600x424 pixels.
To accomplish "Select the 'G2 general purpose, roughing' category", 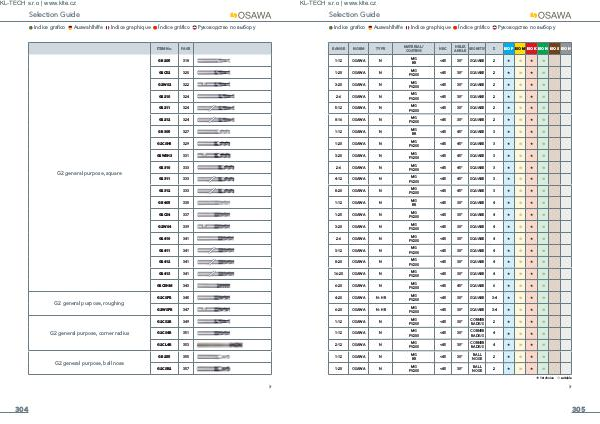I will click(x=87, y=304).
